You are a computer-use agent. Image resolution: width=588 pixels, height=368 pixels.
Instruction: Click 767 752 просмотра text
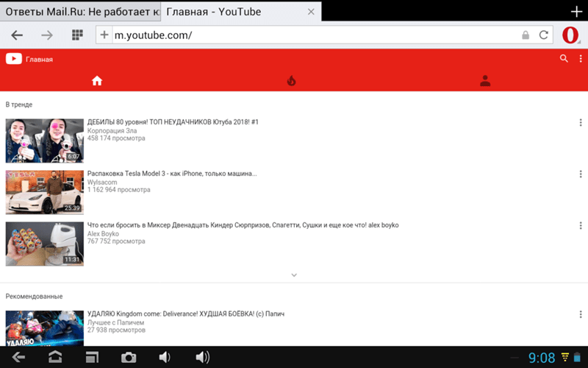point(116,241)
